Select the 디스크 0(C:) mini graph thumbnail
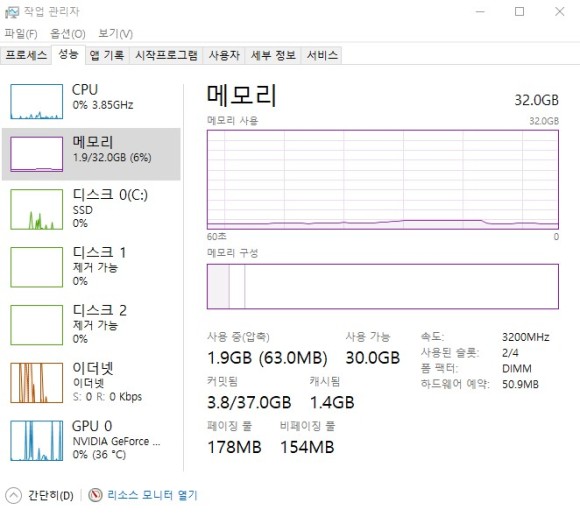 (x=37, y=209)
